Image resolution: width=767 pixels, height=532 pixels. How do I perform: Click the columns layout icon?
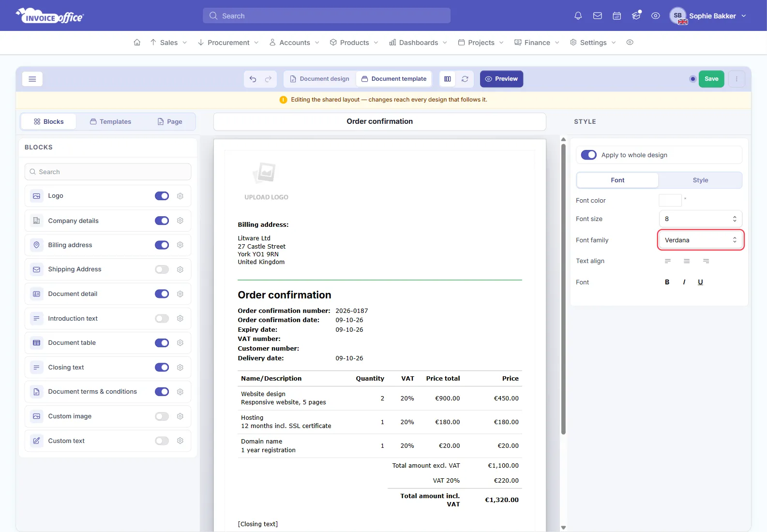(x=448, y=79)
